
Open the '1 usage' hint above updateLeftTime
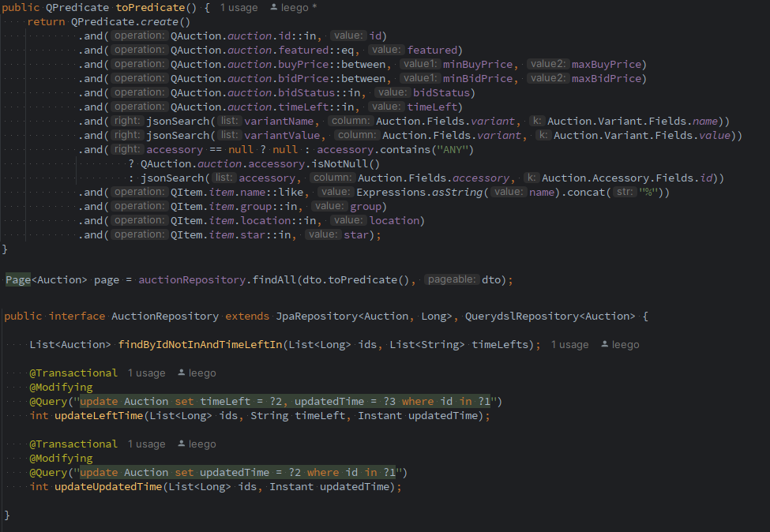click(x=146, y=373)
